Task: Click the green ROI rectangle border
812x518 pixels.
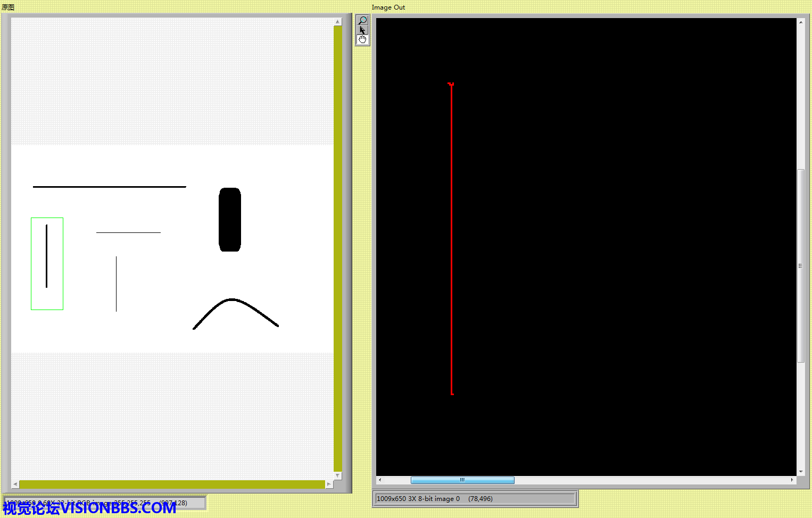Action: 31,264
